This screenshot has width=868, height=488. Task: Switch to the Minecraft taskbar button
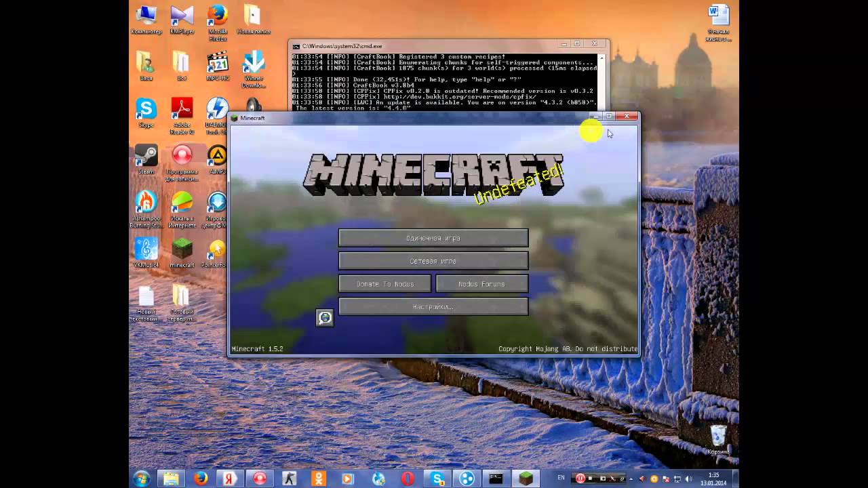coord(526,479)
